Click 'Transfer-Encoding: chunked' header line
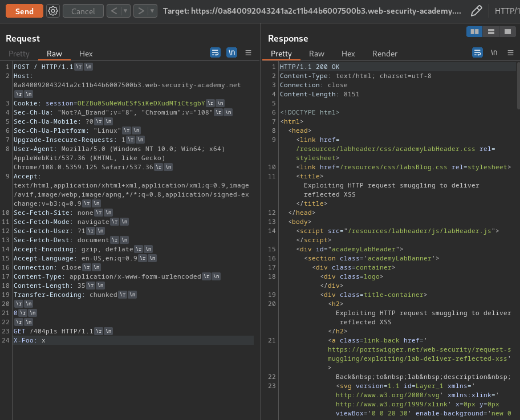 click(66, 295)
